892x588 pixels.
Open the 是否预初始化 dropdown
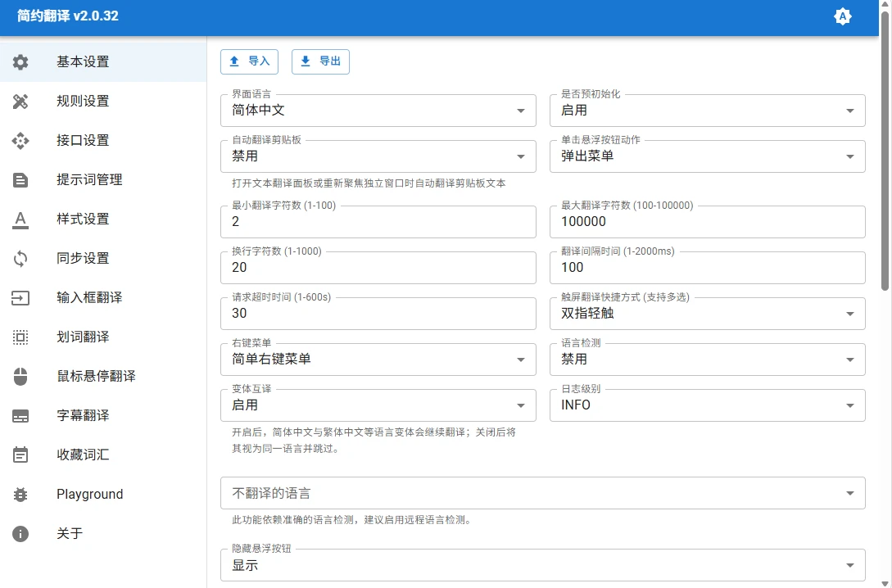click(707, 111)
